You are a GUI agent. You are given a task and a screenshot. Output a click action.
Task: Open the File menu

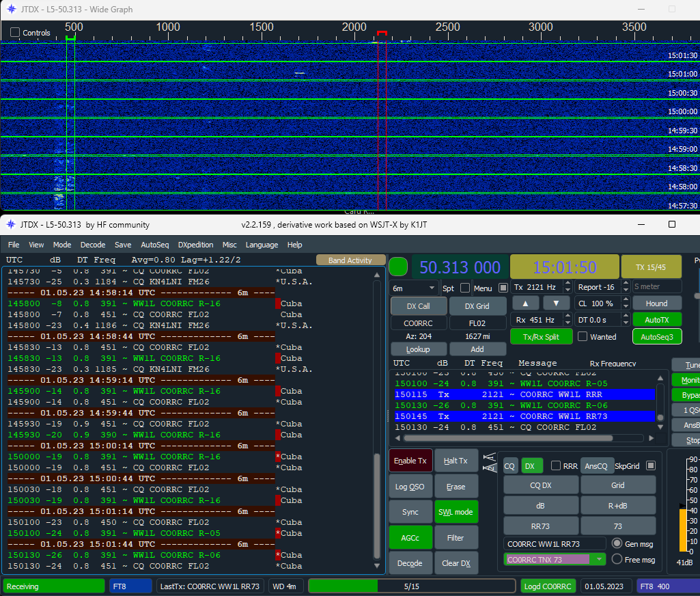(x=14, y=245)
